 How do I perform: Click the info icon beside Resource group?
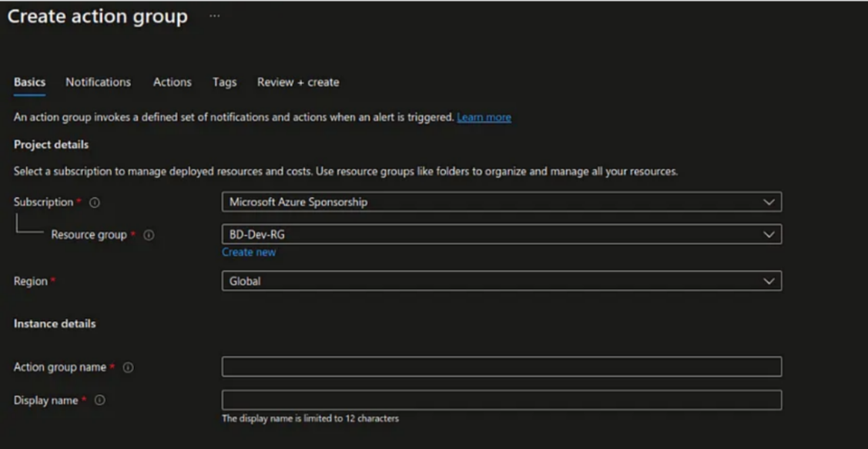(x=149, y=235)
